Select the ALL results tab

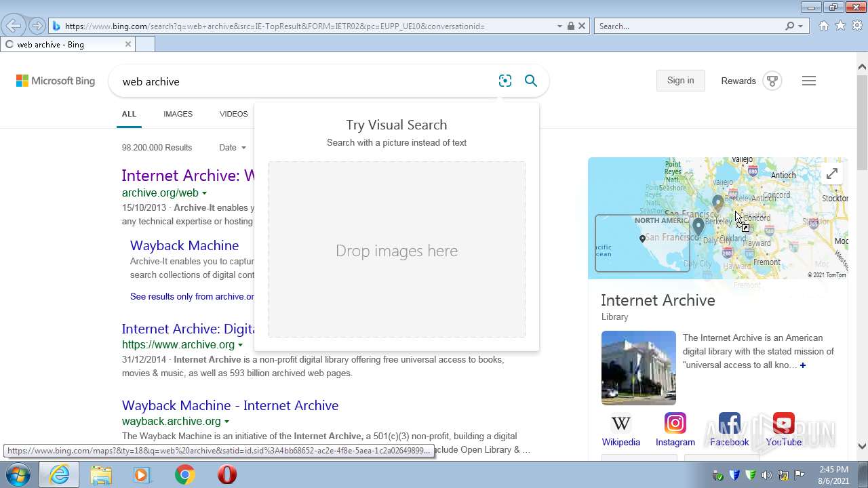[x=129, y=114]
